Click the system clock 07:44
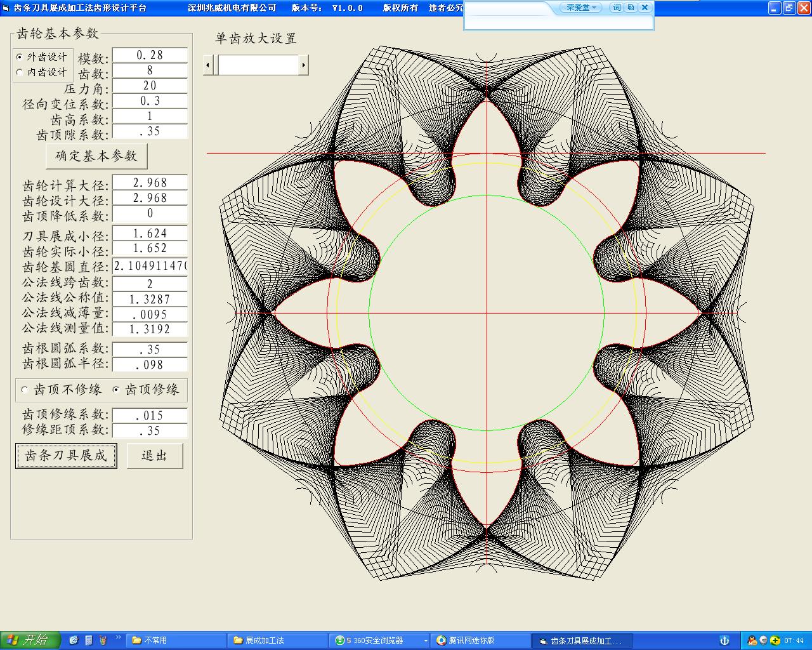Screen dimensions: 812x650 point(794,640)
